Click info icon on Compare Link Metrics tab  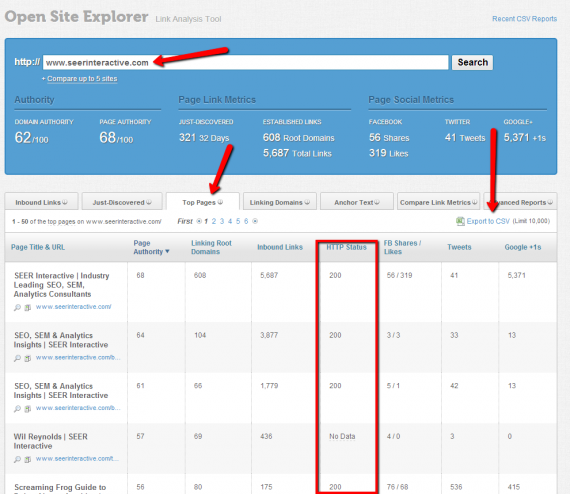[474, 202]
